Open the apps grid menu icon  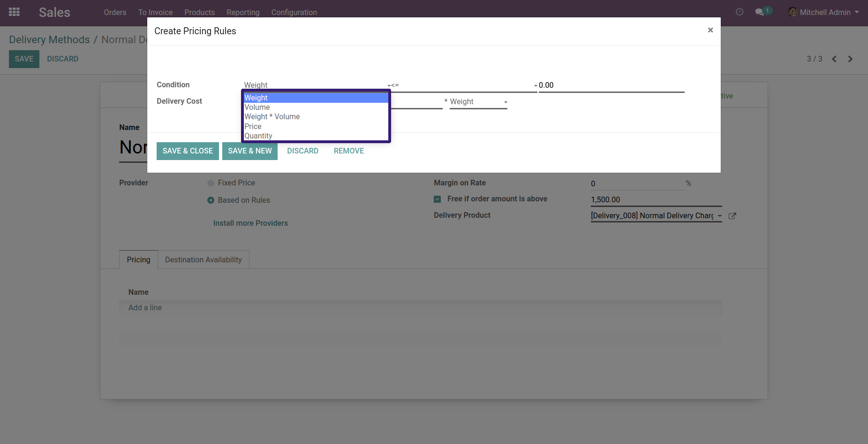tap(14, 12)
